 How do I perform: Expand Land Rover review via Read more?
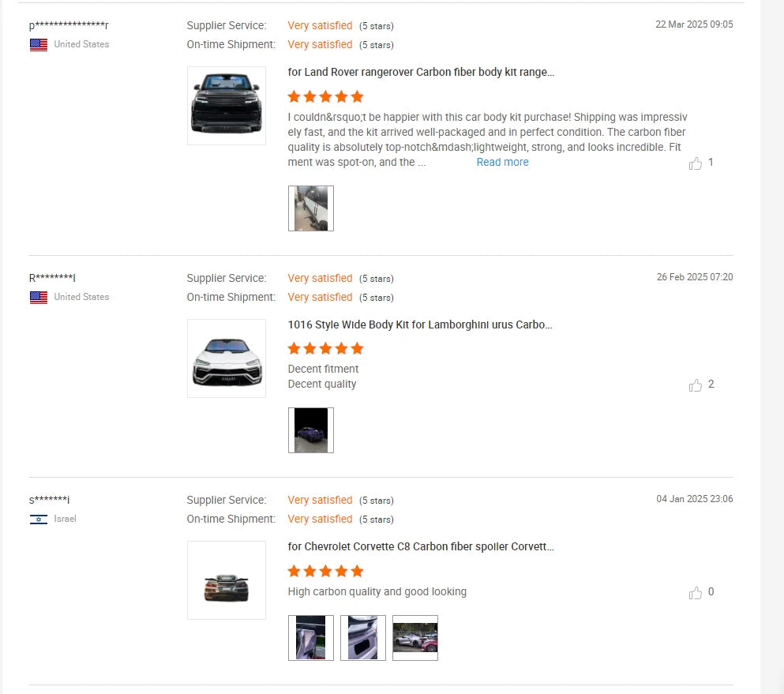pyautogui.click(x=502, y=163)
